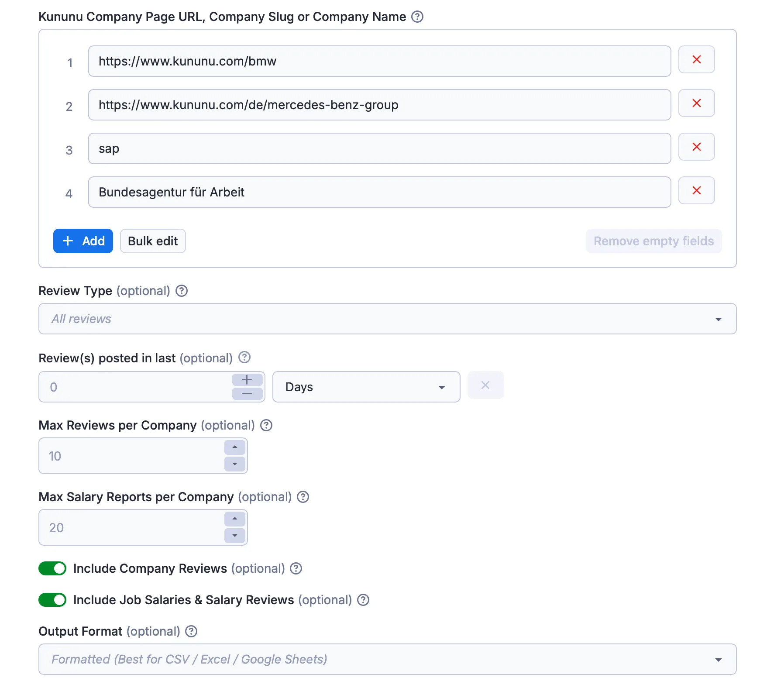This screenshot has height=688, width=784.
Task: Remove the sap entry
Action: pos(696,147)
